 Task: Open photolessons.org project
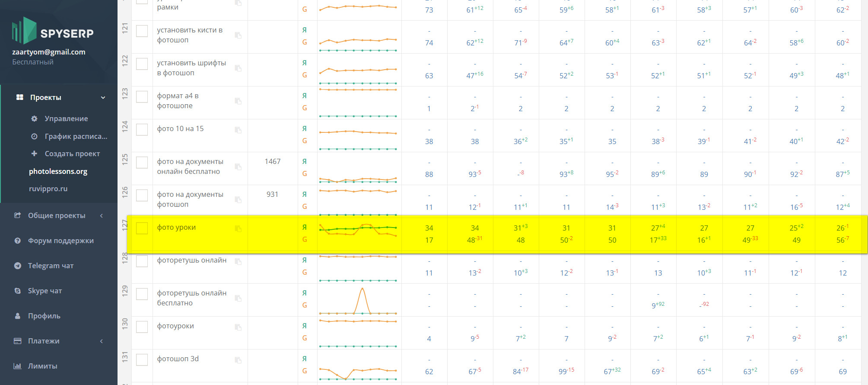[58, 171]
